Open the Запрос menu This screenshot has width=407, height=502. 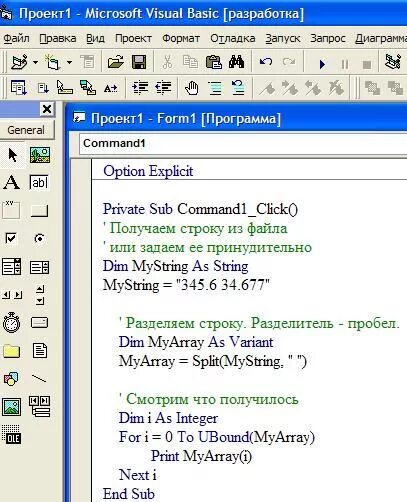click(x=328, y=39)
